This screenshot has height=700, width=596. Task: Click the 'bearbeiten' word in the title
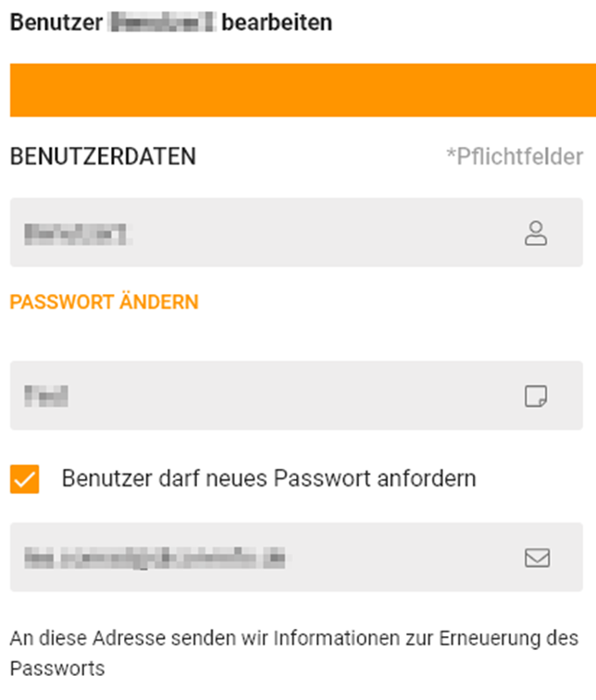point(277,22)
